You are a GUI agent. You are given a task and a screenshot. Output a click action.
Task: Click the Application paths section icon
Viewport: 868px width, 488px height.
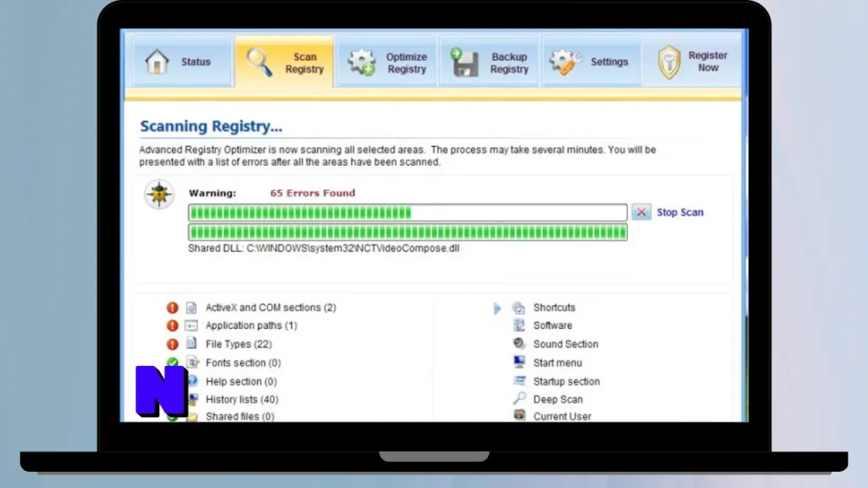pos(192,325)
